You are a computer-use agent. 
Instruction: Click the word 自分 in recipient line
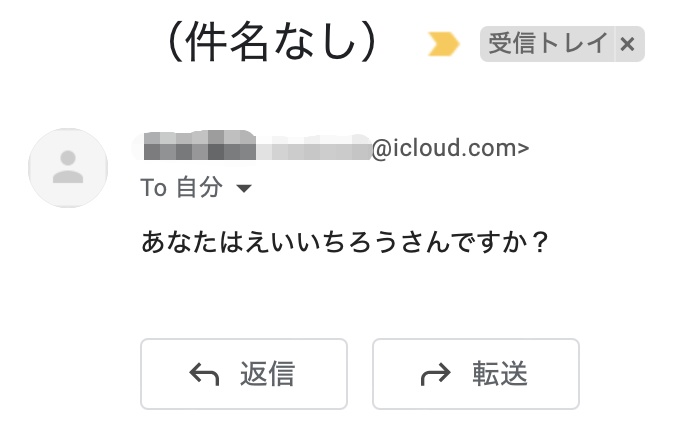[x=200, y=188]
